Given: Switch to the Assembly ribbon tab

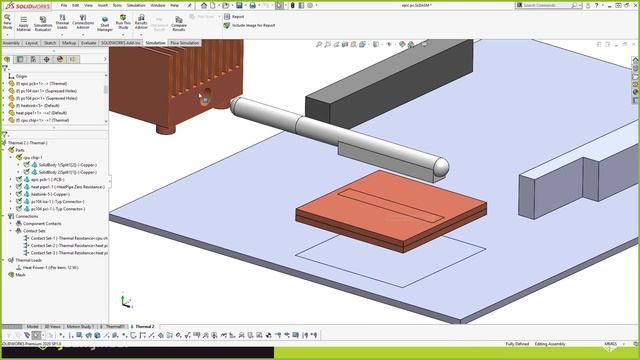Looking at the screenshot, I should pos(11,43).
